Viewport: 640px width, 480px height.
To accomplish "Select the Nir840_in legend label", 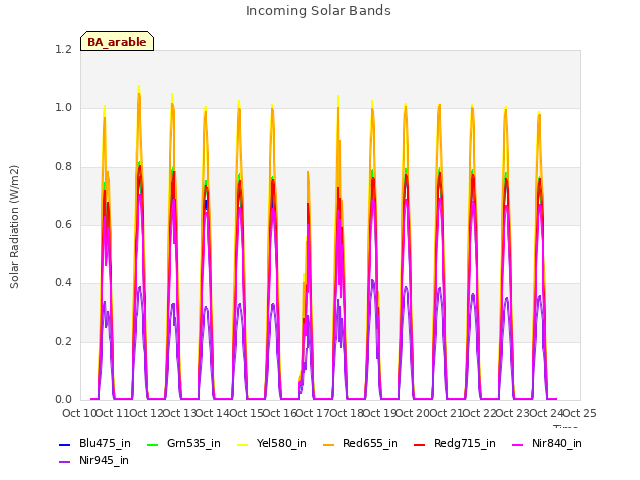I will point(557,443).
